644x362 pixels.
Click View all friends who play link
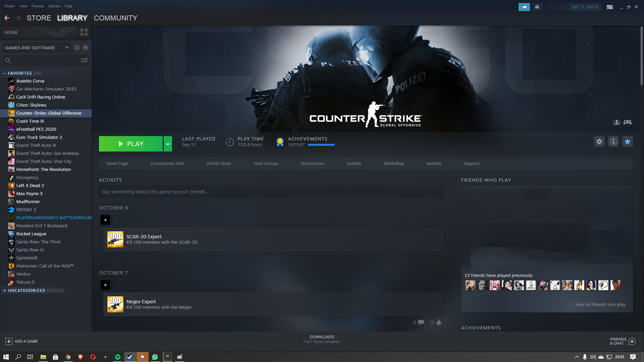click(x=600, y=304)
